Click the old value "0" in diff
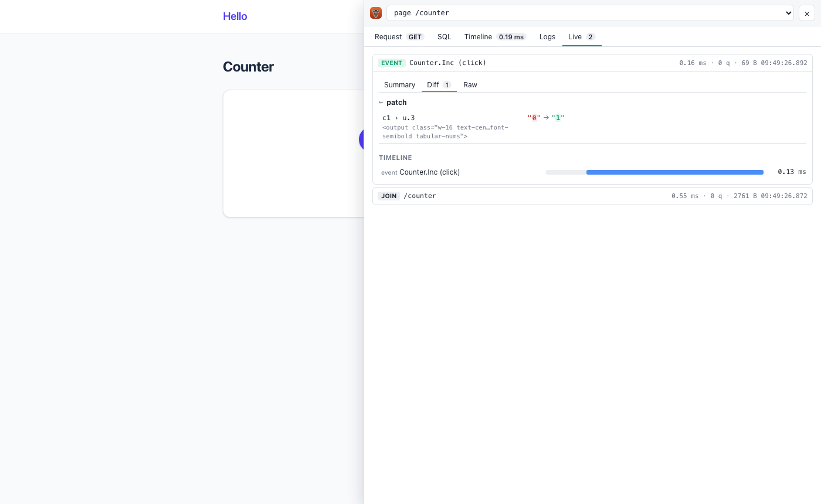 [x=534, y=118]
